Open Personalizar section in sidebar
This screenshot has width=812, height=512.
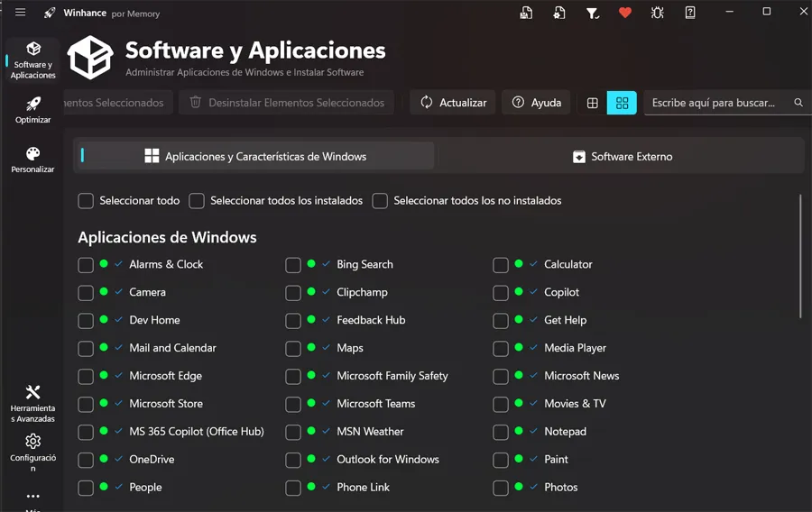pyautogui.click(x=33, y=160)
